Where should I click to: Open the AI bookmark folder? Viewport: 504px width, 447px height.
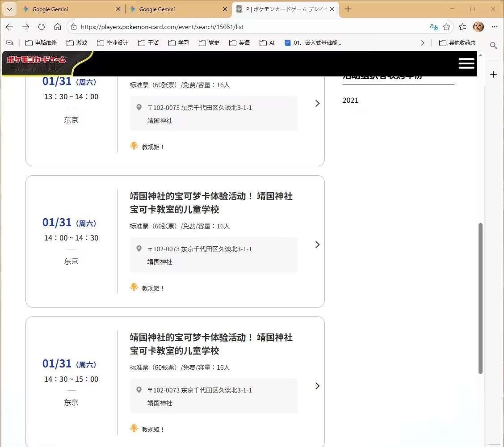coord(267,43)
